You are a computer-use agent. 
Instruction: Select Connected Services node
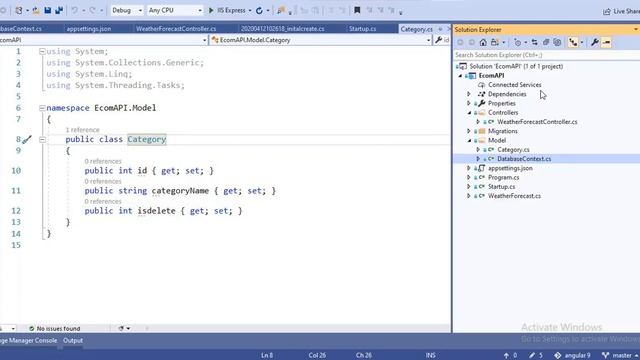[514, 85]
